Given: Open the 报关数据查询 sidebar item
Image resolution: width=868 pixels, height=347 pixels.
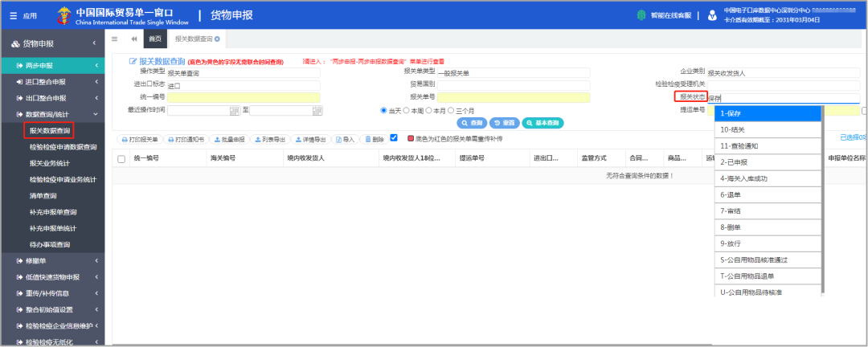Looking at the screenshot, I should (x=50, y=131).
